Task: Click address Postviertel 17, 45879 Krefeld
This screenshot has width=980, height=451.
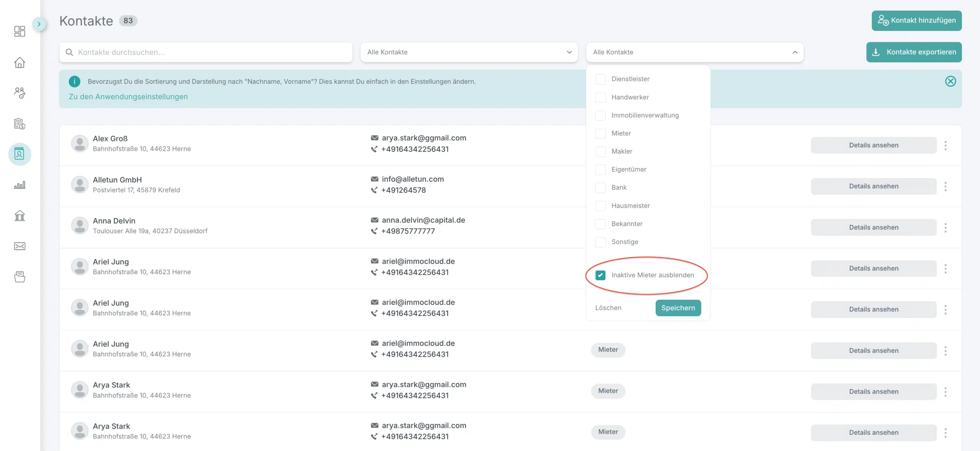Action: (x=136, y=190)
